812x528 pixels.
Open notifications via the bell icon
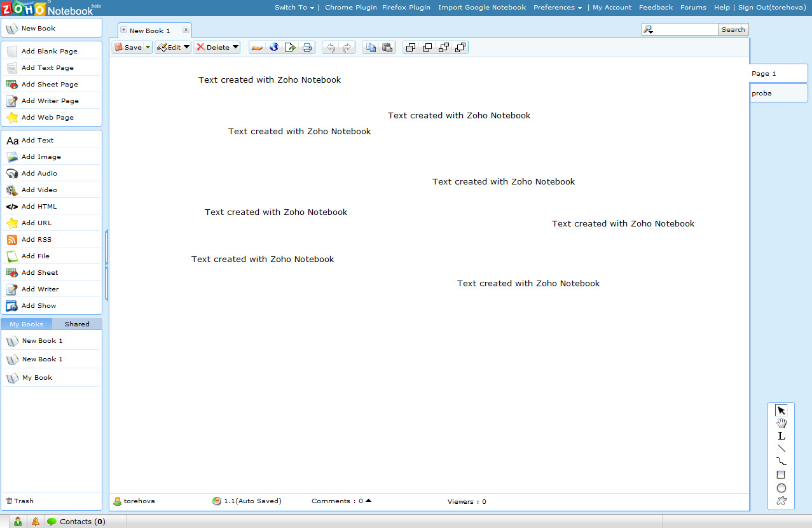point(36,522)
